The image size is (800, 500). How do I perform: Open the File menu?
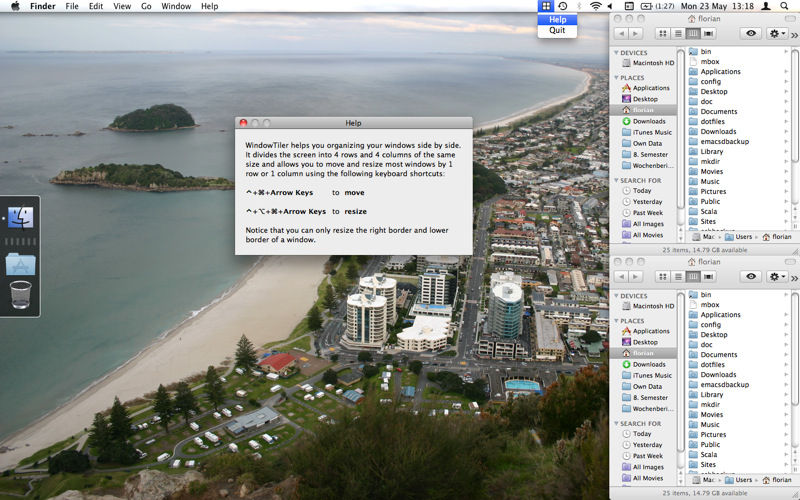pyautogui.click(x=72, y=6)
